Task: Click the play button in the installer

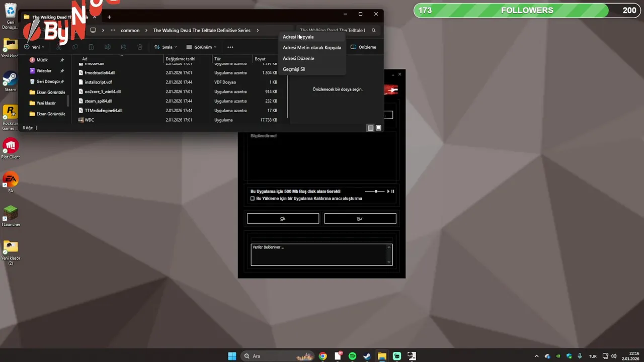Action: pos(388,191)
